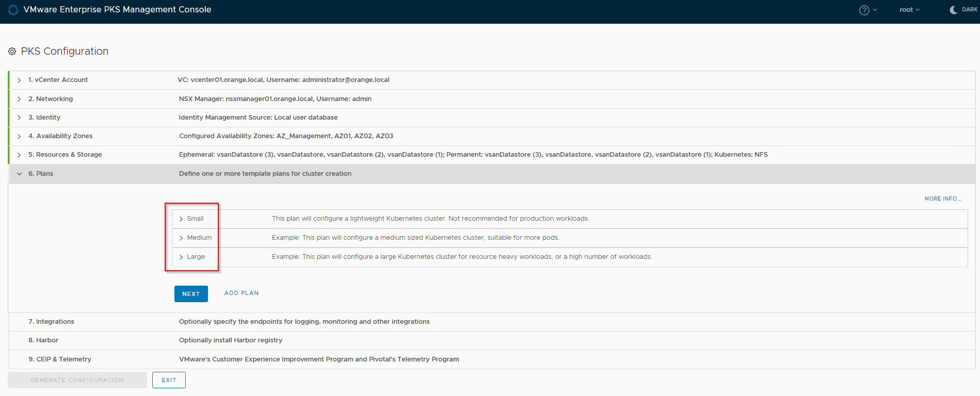The image size is (980, 396).
Task: Collapse the 6. Plans section chevron
Action: [19, 174]
